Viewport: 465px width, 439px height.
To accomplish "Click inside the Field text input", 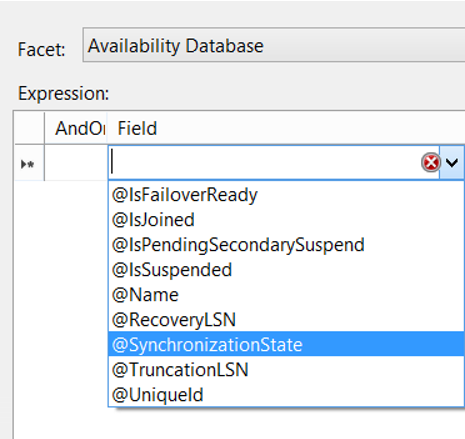I will [265, 163].
